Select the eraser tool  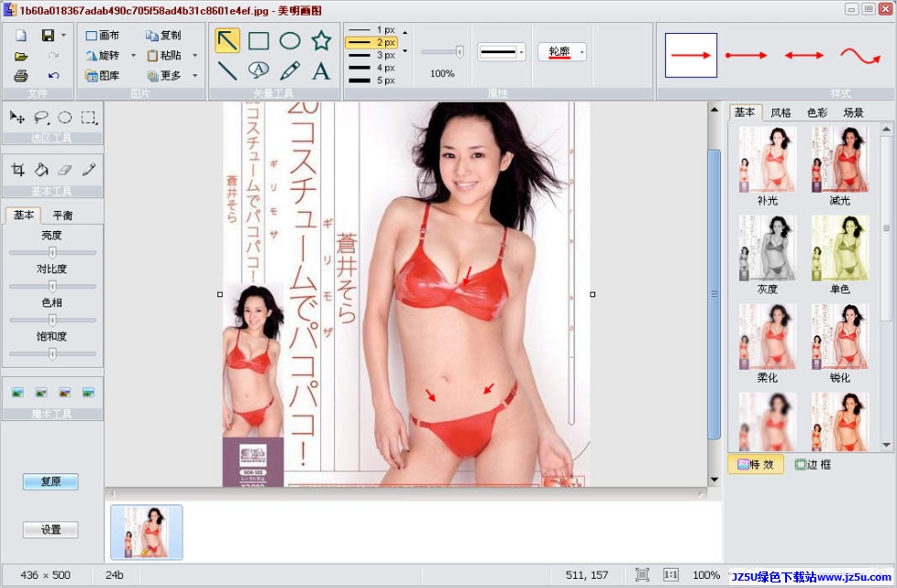click(x=65, y=170)
